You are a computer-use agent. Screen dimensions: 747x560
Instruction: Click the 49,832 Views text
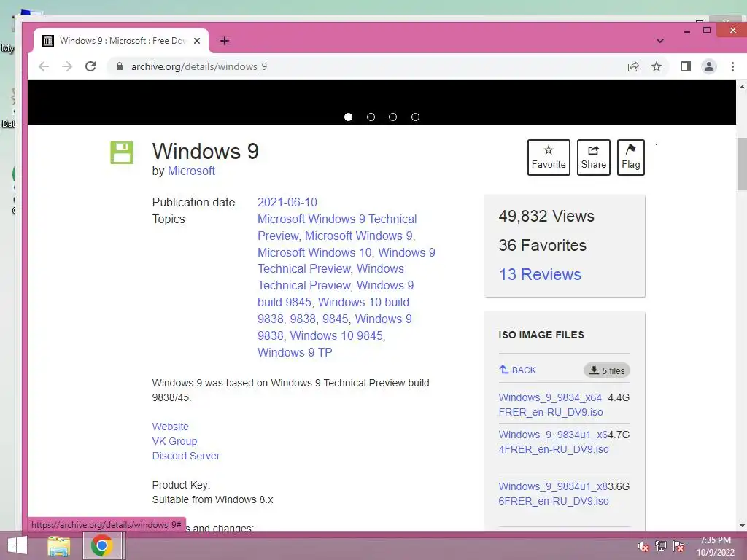tap(546, 216)
